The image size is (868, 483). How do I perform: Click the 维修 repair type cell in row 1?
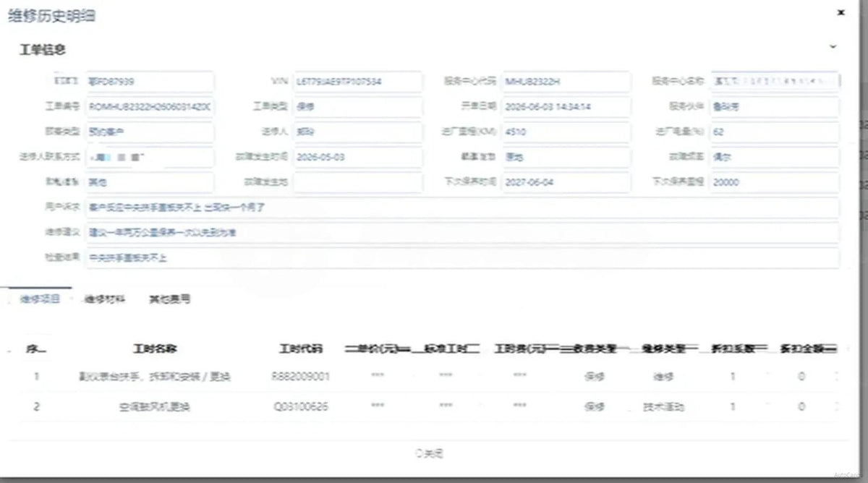(x=663, y=377)
